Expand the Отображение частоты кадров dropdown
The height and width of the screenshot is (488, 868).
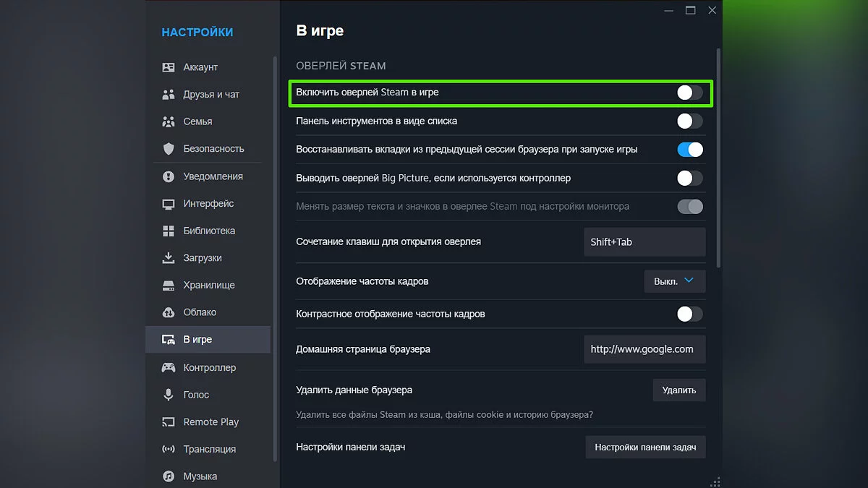tap(674, 281)
